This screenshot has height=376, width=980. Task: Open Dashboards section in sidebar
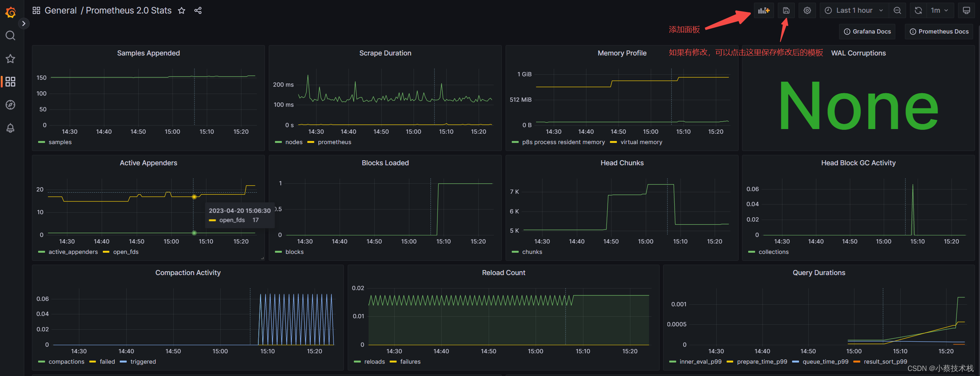[x=10, y=82]
